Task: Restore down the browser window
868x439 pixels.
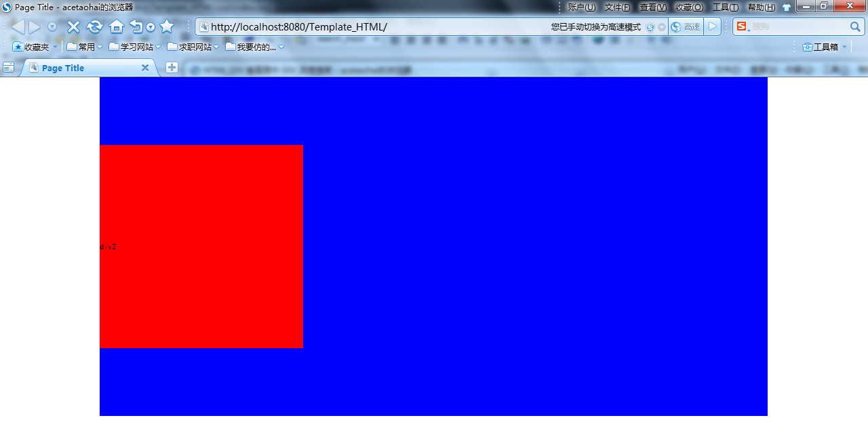Action: tap(824, 6)
